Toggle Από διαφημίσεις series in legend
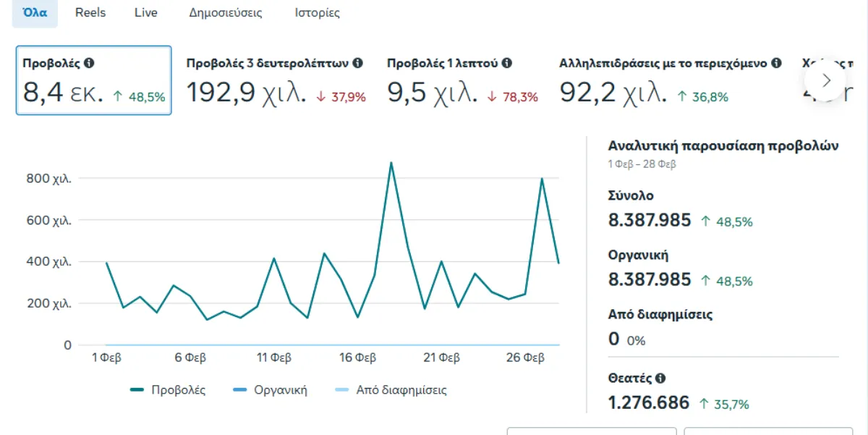 (x=391, y=390)
